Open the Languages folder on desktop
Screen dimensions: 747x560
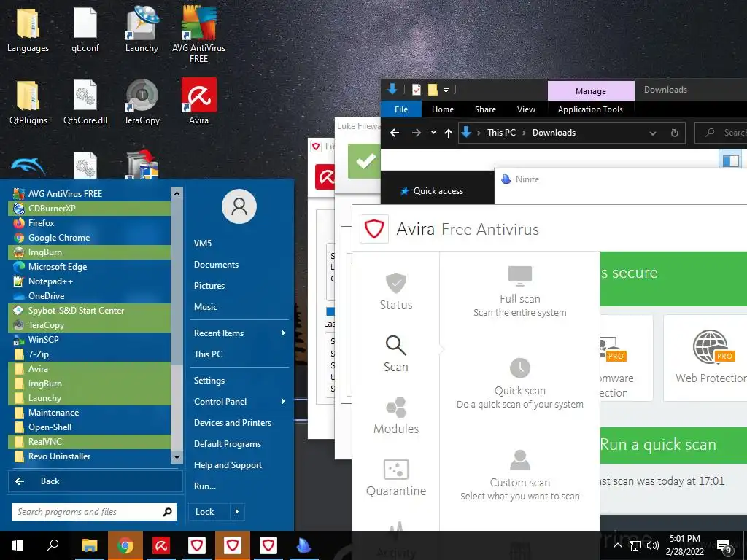tap(28, 28)
